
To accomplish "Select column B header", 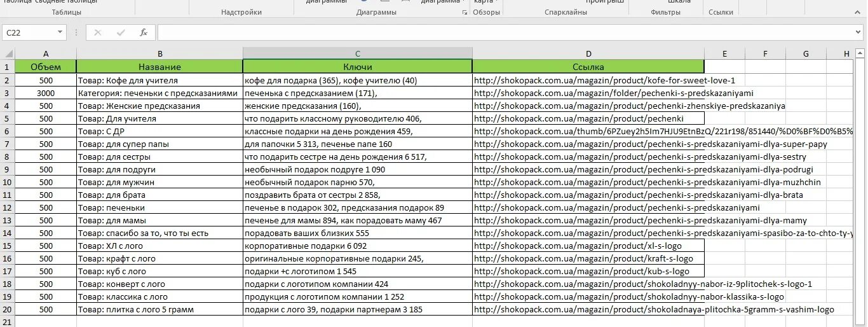I will (x=160, y=54).
